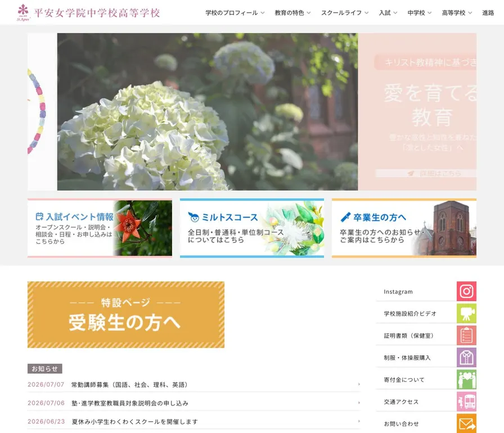Click the date 2026/07/07

pos(46,385)
